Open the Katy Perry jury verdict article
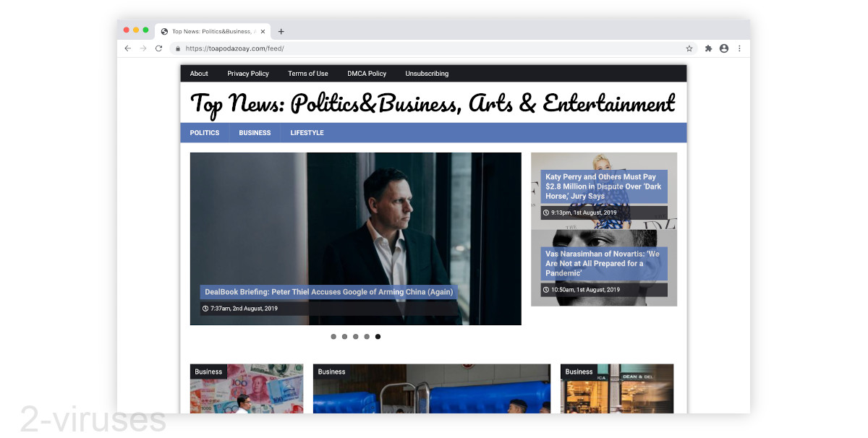Image resolution: width=868 pixels, height=438 pixels. pos(603,186)
